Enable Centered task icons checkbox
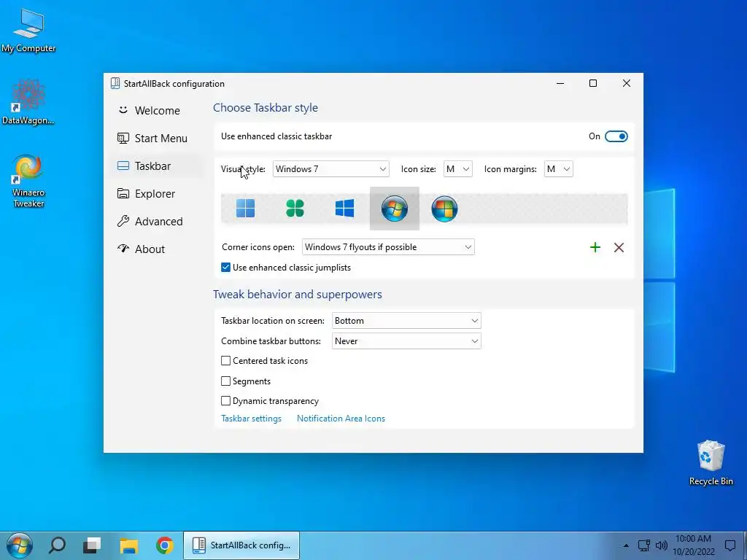The width and height of the screenshot is (747, 560). coord(226,361)
